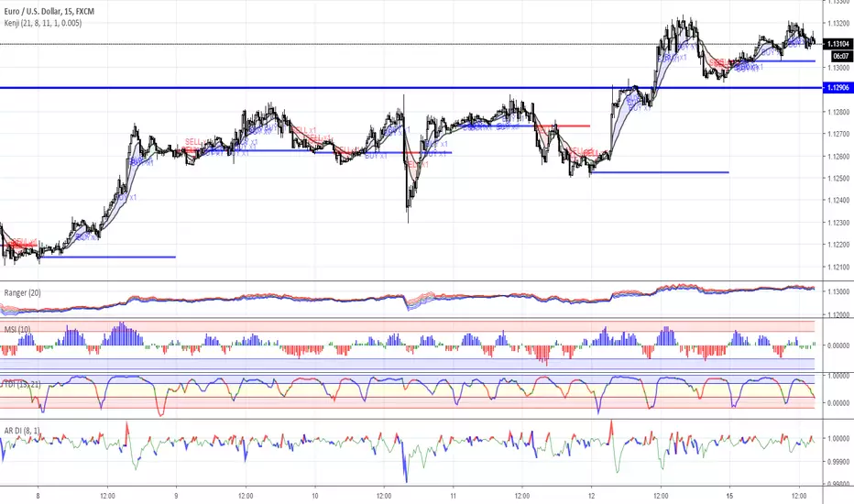Click date marker 10 on the time axis
854x504 pixels.
pos(315,496)
